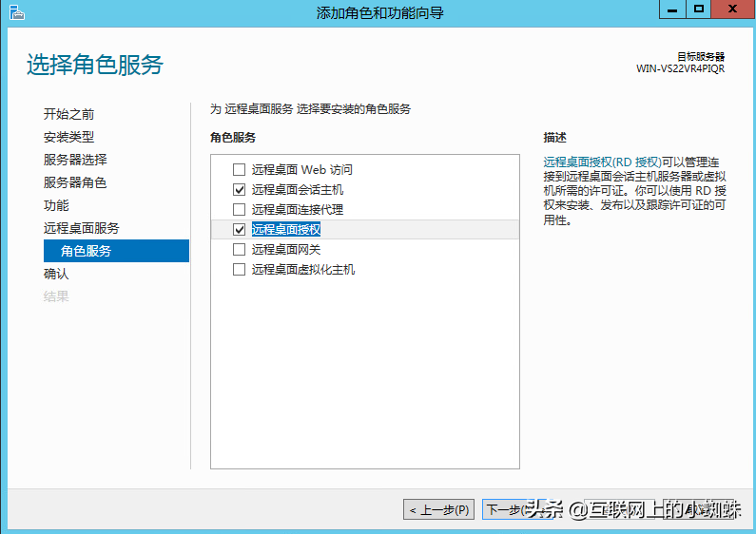Select 远程桌面虚拟化主机 row label
This screenshot has width=756, height=534.
(x=303, y=270)
